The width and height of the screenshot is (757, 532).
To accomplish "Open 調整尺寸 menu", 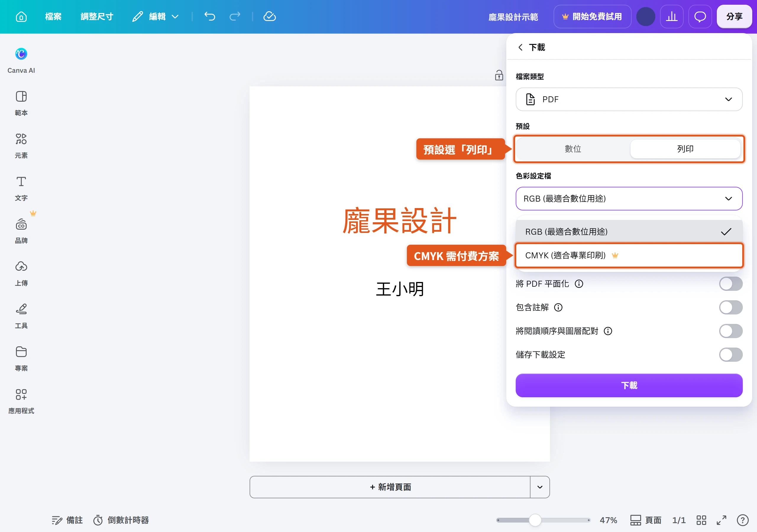I will 97,17.
